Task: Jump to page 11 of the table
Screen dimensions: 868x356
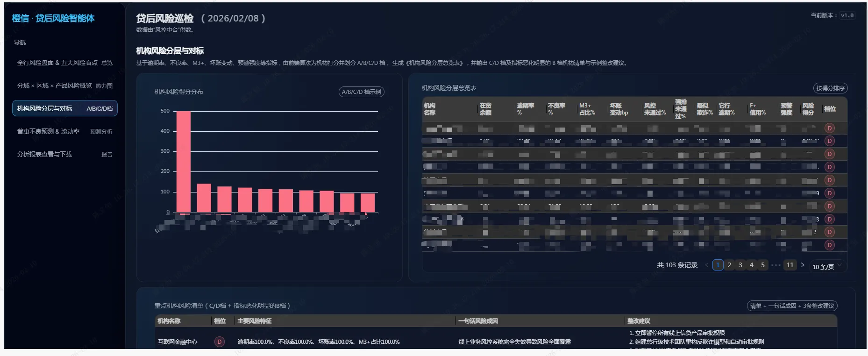Action: point(790,265)
